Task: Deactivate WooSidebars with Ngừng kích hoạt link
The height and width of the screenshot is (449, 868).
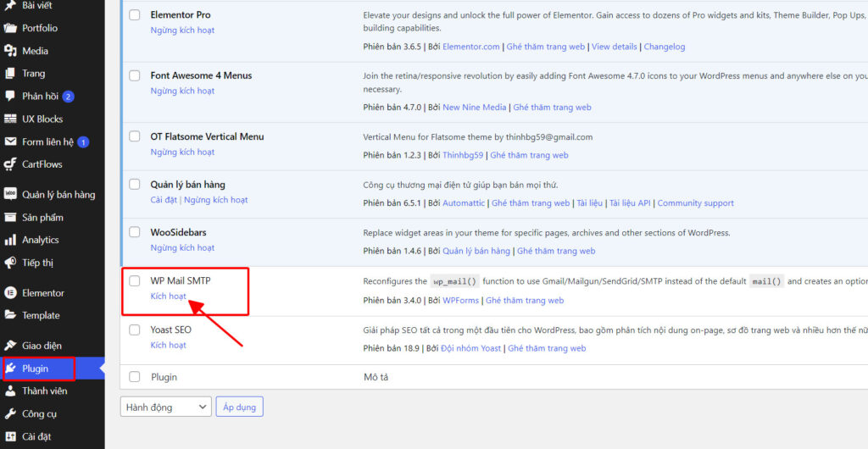Action: coord(182,248)
